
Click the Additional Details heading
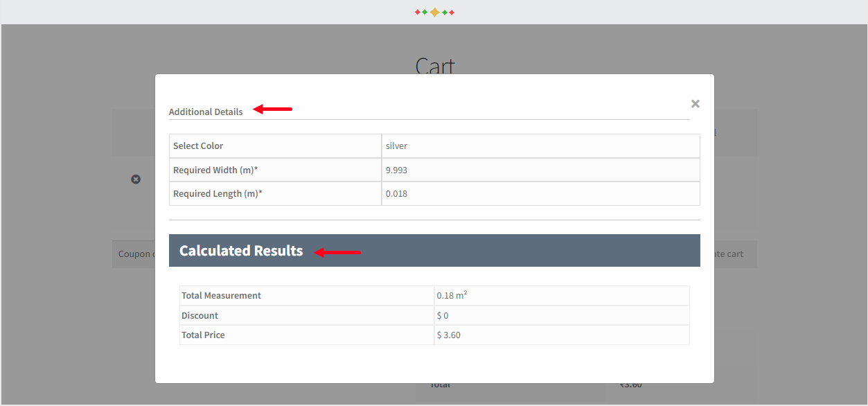206,112
